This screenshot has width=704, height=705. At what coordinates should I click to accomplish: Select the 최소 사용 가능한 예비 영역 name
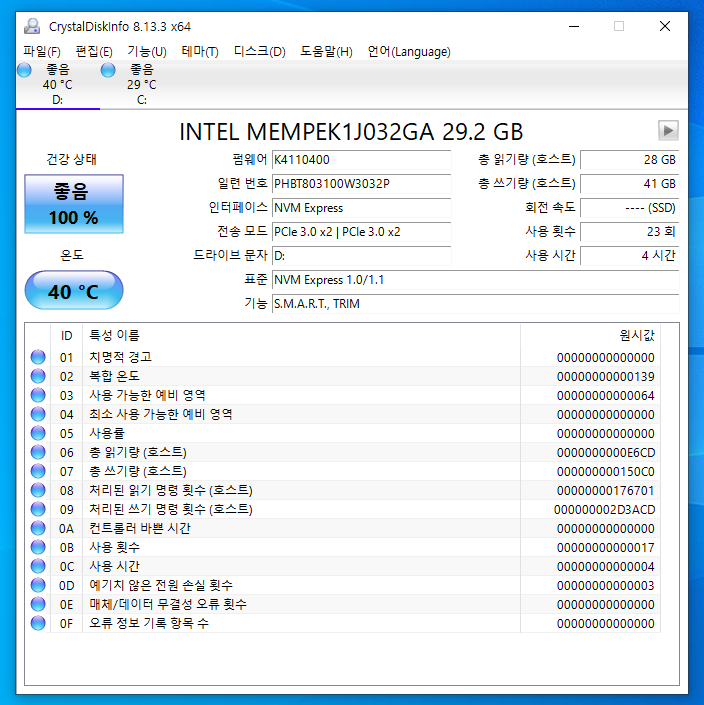(161, 414)
